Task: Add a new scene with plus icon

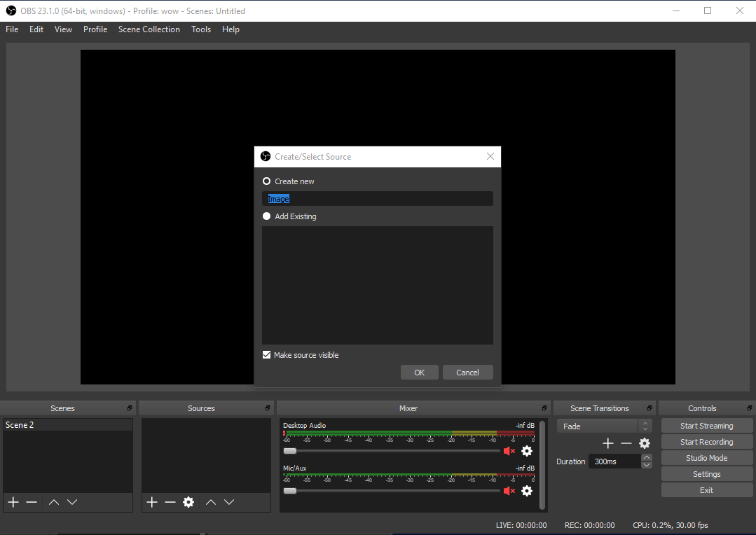Action: 13,502
